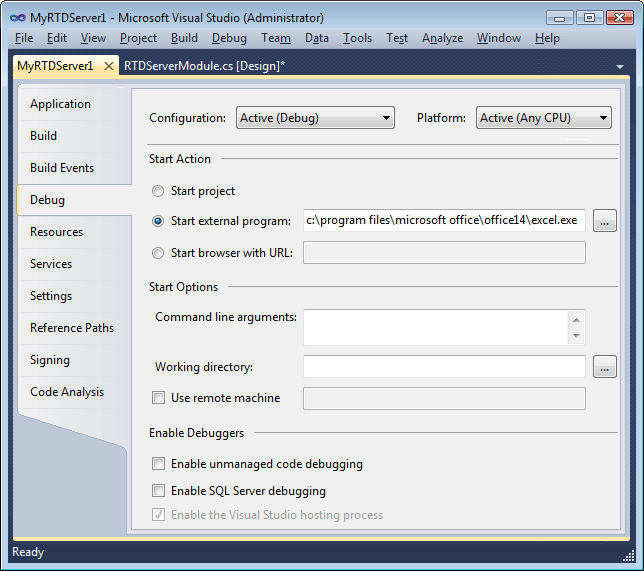Click the external program path field
The width and height of the screenshot is (644, 571).
tap(444, 221)
